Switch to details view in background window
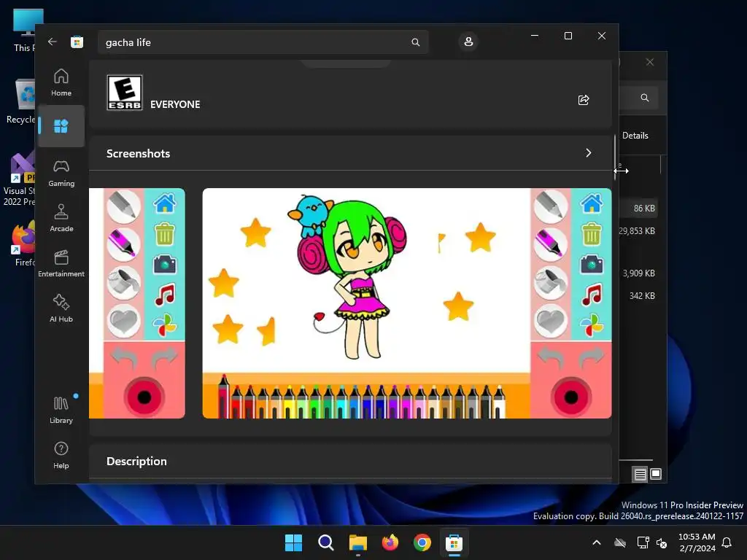The height and width of the screenshot is (560, 747). (640, 474)
